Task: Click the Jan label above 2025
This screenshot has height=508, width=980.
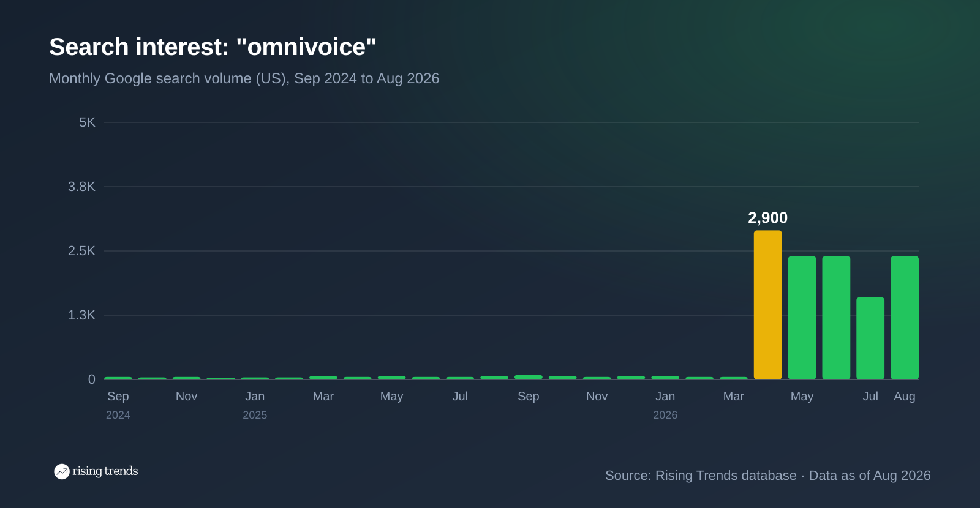Action: pyautogui.click(x=255, y=396)
